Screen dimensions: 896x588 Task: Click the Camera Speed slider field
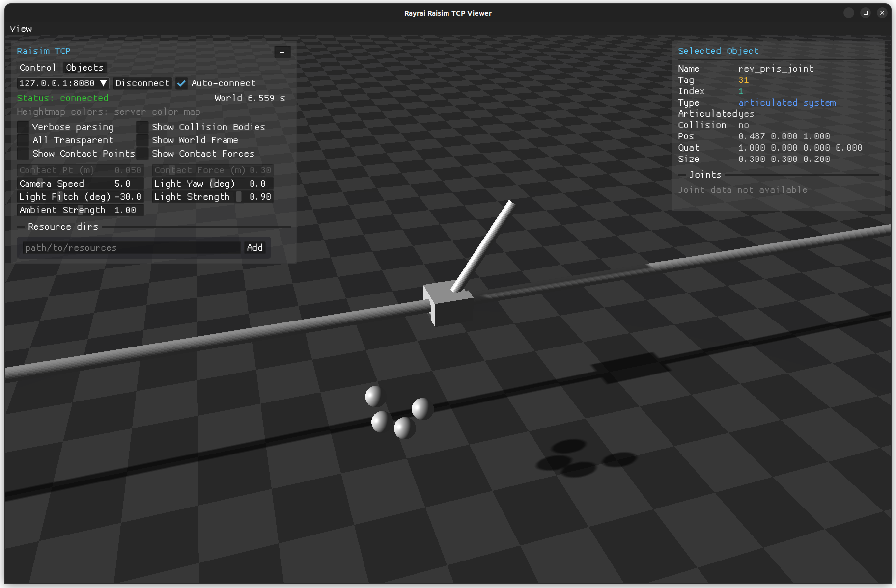point(80,184)
